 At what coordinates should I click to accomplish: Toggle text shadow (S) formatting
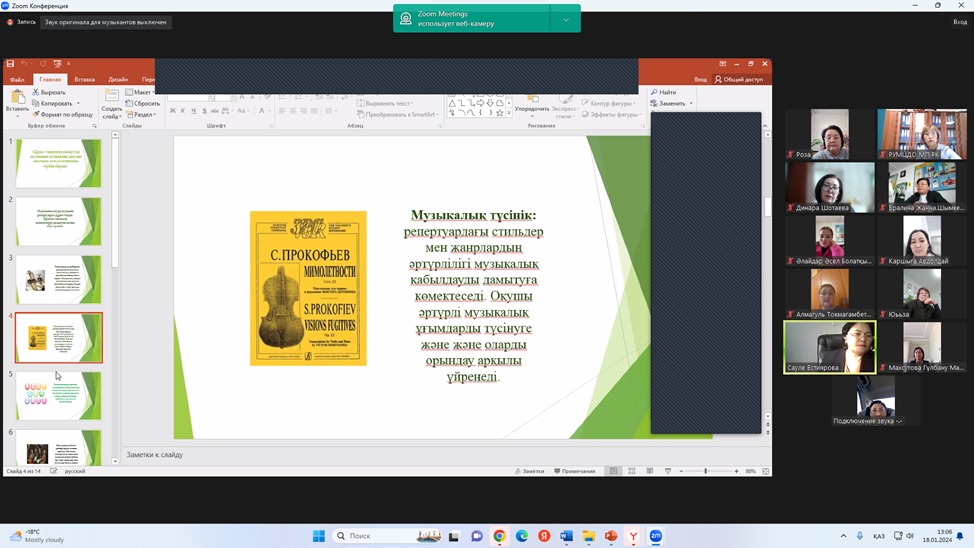204,111
